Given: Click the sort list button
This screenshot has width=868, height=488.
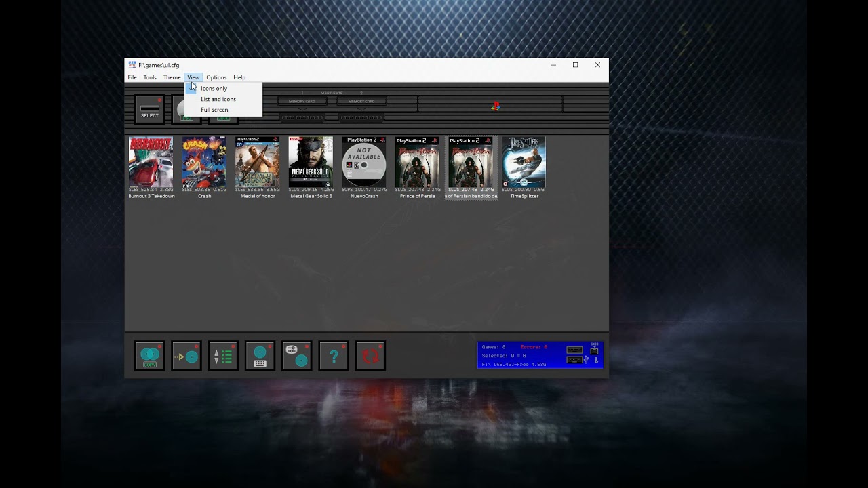Looking at the screenshot, I should point(223,356).
